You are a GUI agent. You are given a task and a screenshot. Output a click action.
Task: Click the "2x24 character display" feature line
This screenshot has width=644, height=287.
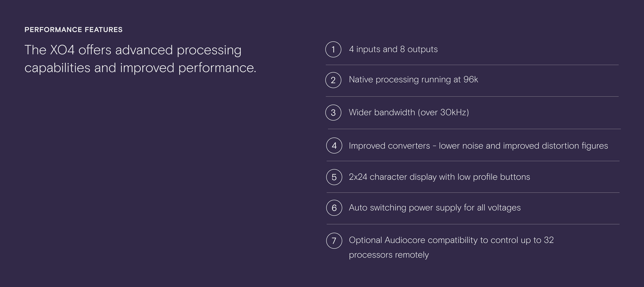coord(439,177)
